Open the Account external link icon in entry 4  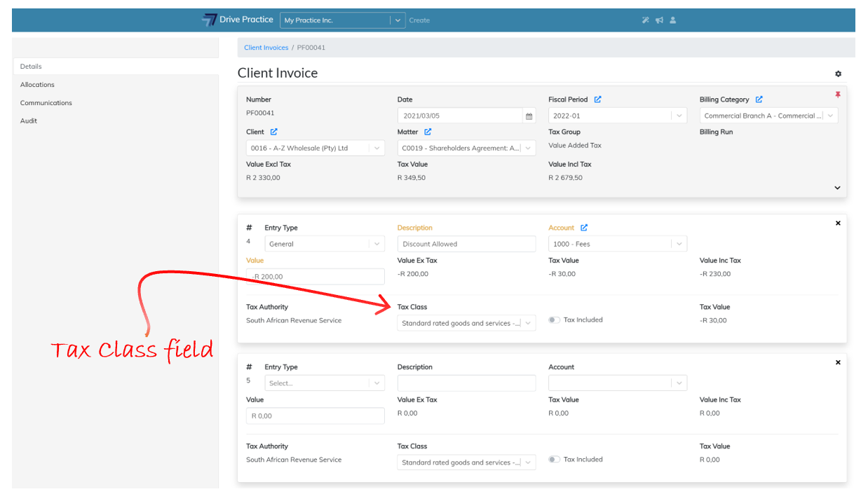coord(584,228)
